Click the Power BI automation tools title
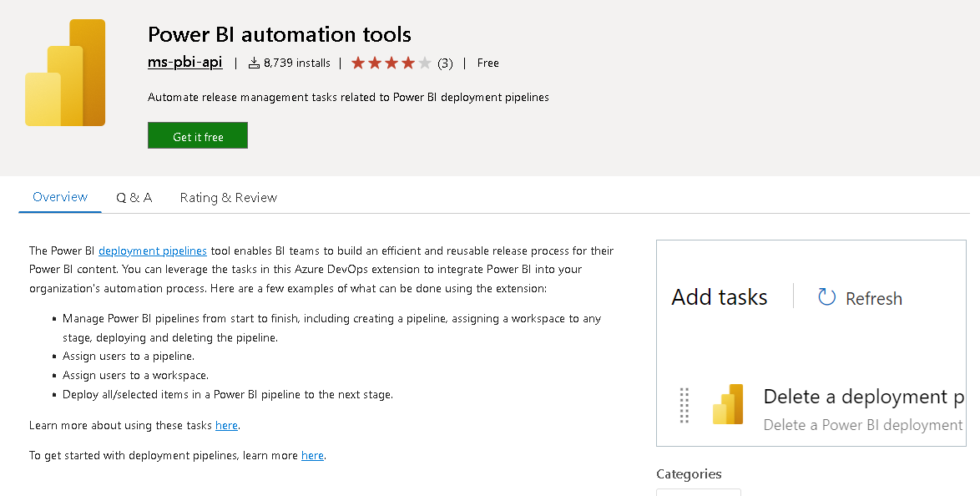Viewport: 980px width, 496px height. tap(279, 34)
